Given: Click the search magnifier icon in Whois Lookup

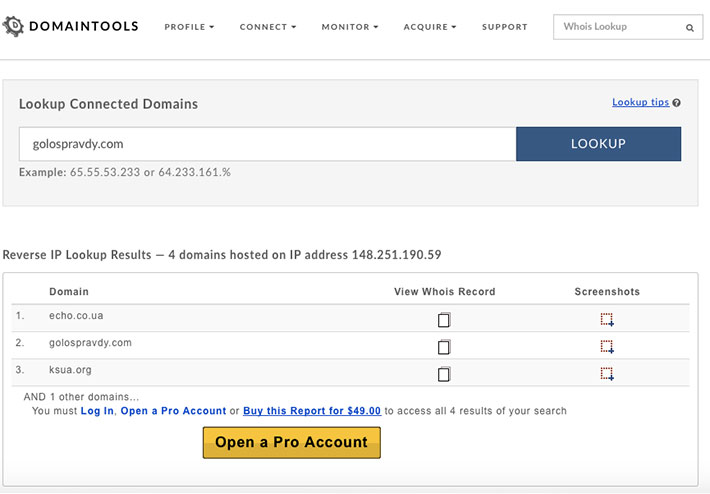Looking at the screenshot, I should [690, 28].
